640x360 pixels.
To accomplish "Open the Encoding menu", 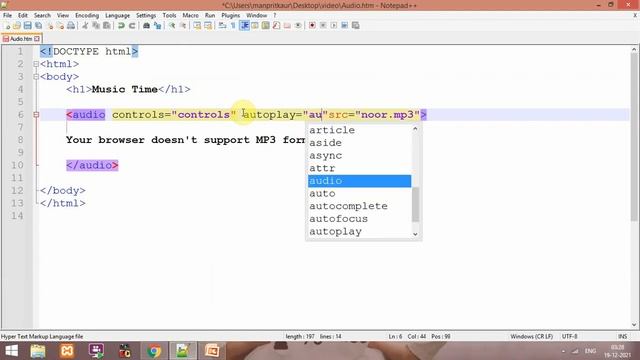I will [x=87, y=16].
